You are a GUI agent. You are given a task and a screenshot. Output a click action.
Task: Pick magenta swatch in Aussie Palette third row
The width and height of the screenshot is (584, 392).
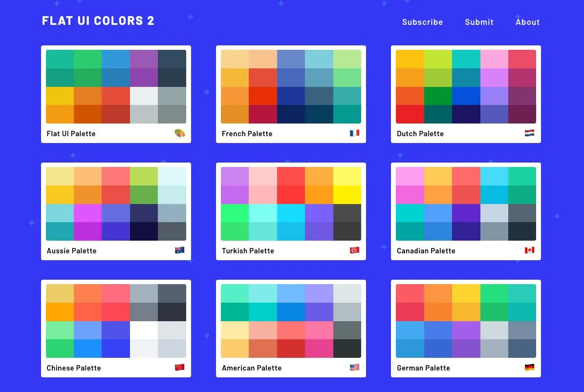88,213
